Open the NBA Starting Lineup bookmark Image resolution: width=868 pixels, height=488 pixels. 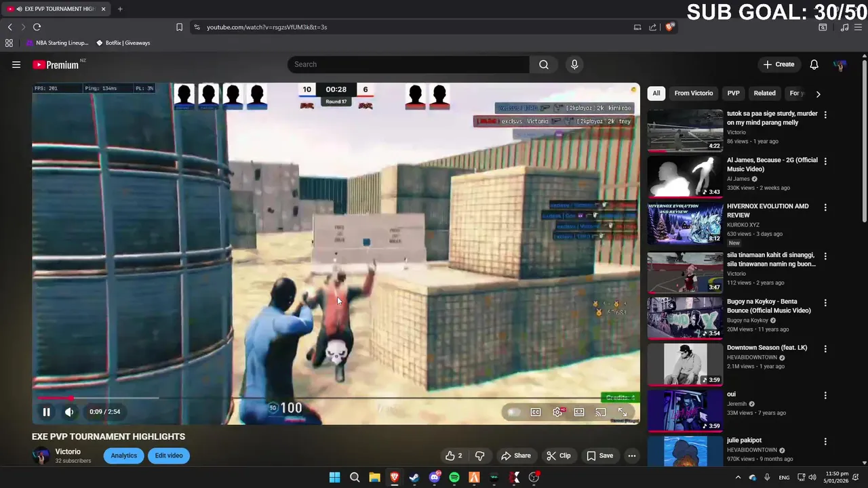pos(58,43)
